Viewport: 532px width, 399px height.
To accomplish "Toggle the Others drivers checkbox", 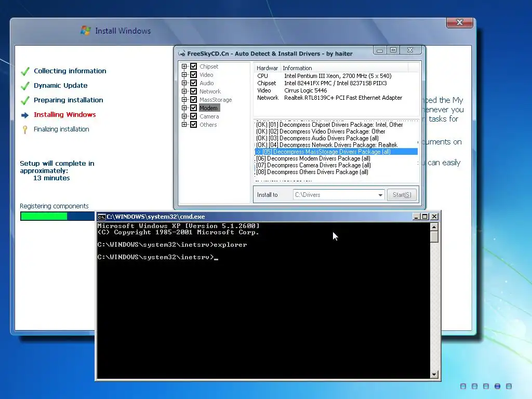I will [x=193, y=125].
